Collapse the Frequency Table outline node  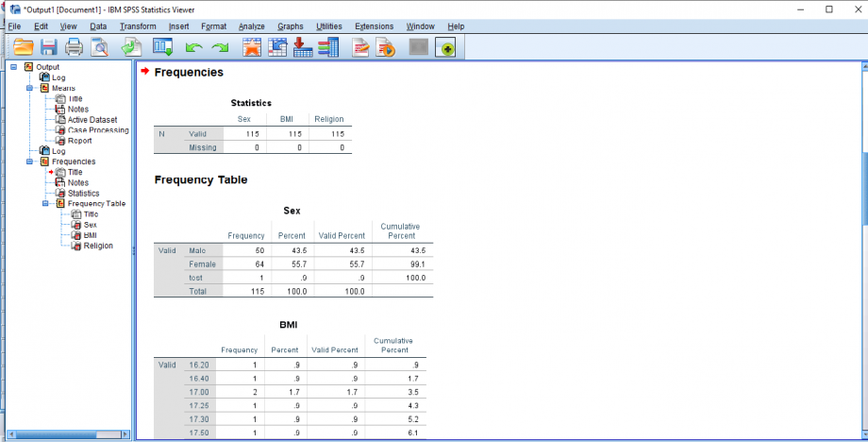46,203
